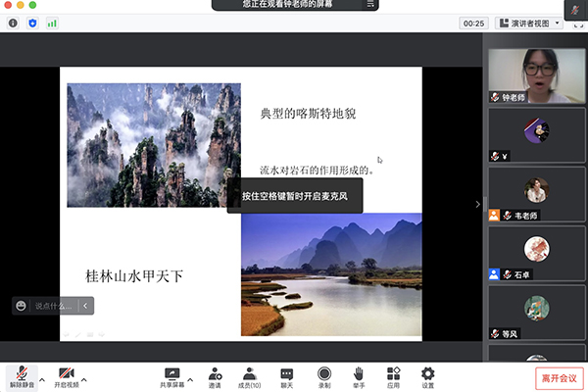Click the 说点什么 chat input field
This screenshot has width=588, height=392.
53,306
